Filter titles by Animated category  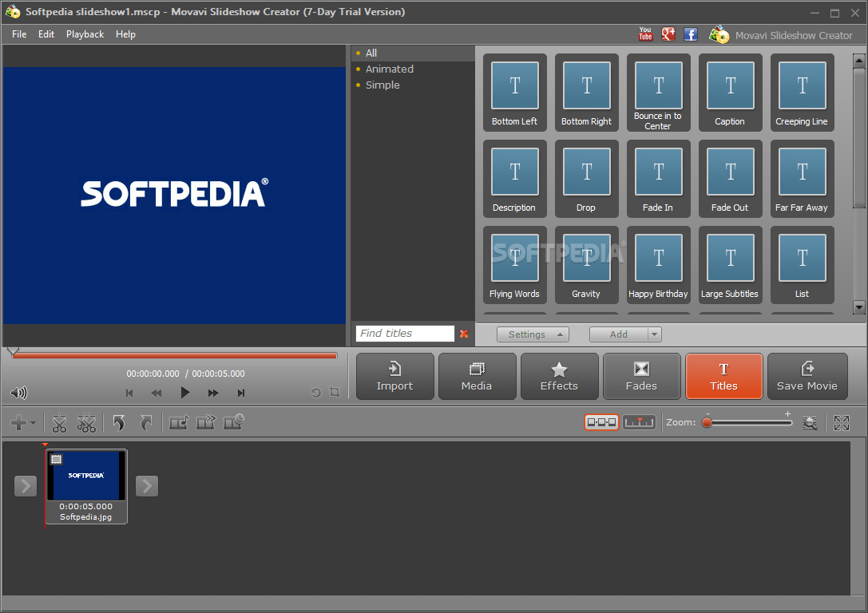[413, 69]
